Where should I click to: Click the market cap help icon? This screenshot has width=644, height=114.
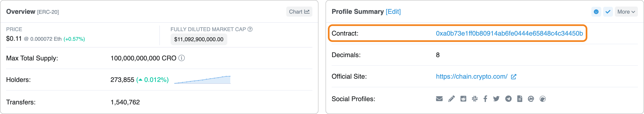pos(250,29)
